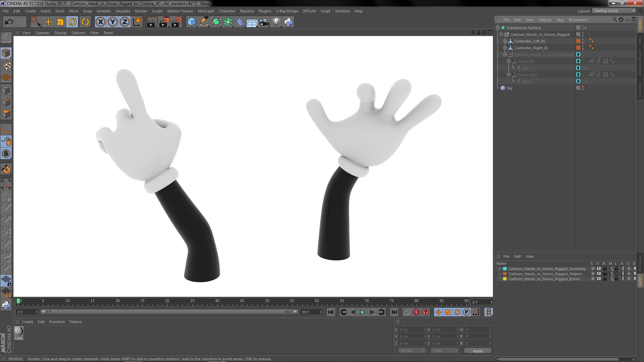Add a Cube primitive object
Viewport: 644px width, 362px height.
[192, 22]
